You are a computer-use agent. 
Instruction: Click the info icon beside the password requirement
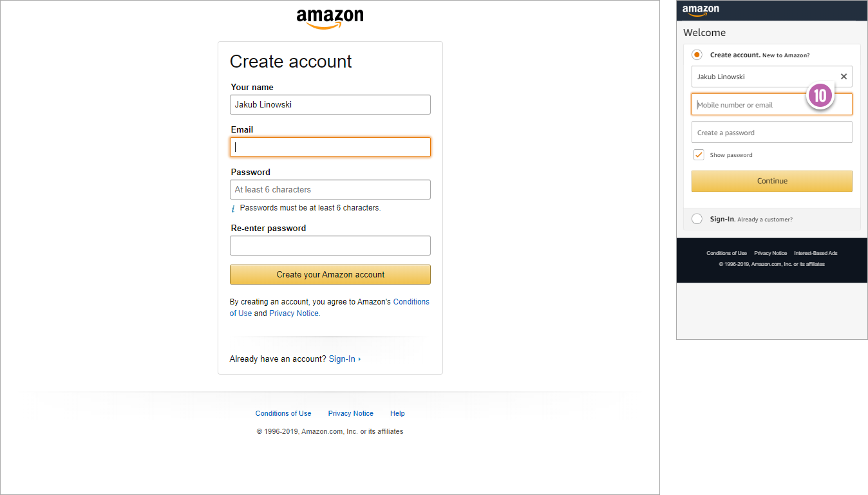(232, 208)
